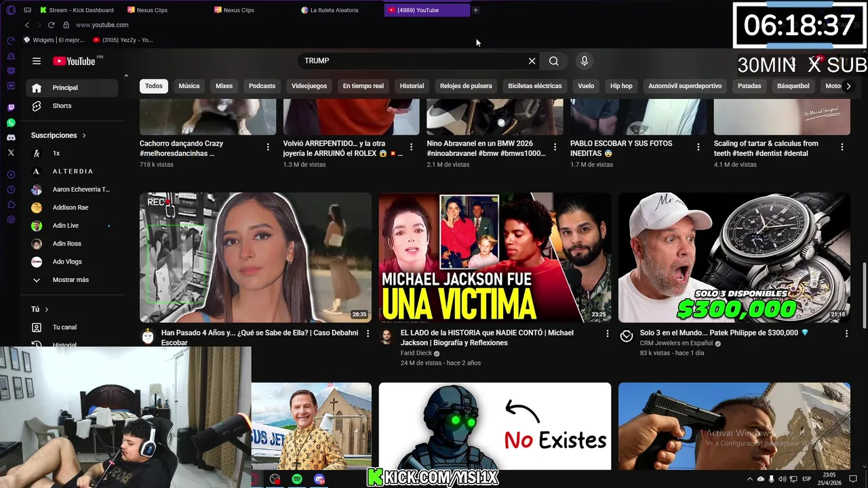Open the Widgets bookmark
The image size is (868, 488).
pyautogui.click(x=54, y=40)
